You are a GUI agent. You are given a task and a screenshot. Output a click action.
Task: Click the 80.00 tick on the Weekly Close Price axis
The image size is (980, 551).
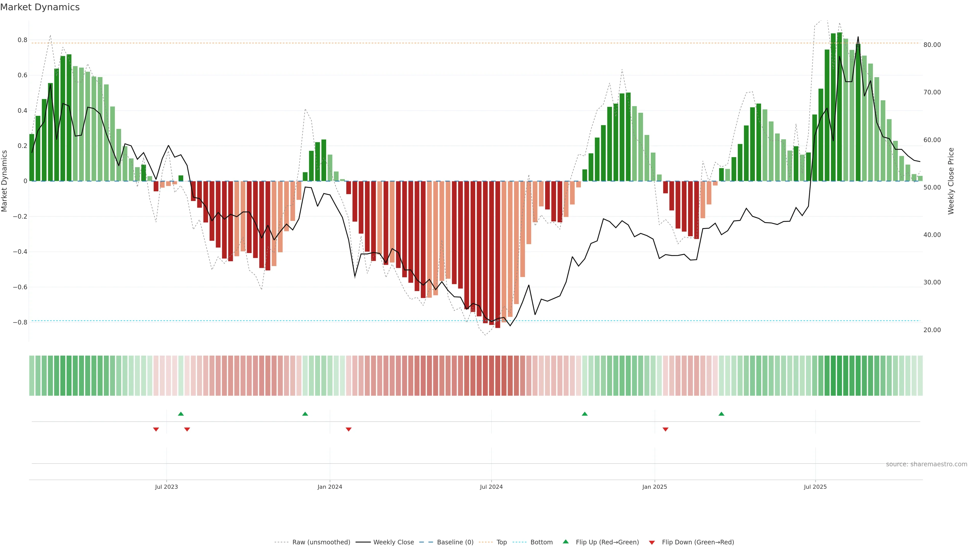click(932, 45)
